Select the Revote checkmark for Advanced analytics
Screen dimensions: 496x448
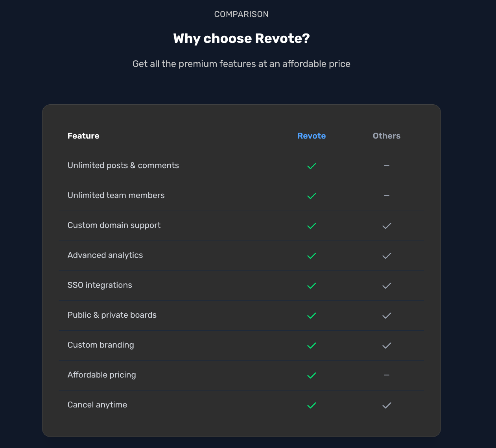point(312,255)
